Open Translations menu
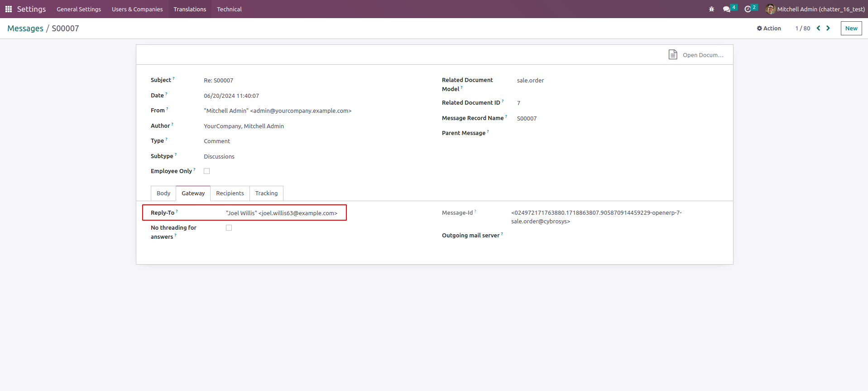Screen dimensions: 868x391 click(190, 9)
